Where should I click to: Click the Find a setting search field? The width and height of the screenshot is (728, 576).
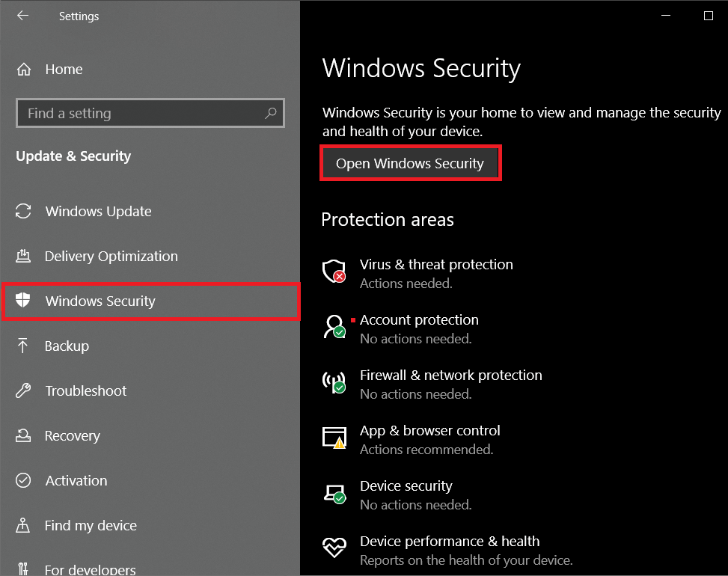tap(135, 113)
